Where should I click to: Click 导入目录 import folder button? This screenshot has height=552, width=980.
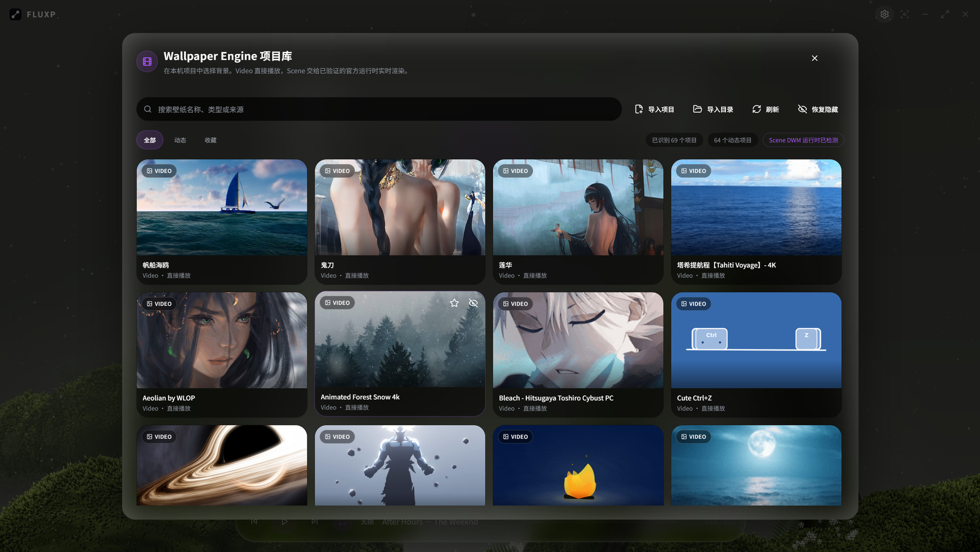tap(713, 109)
